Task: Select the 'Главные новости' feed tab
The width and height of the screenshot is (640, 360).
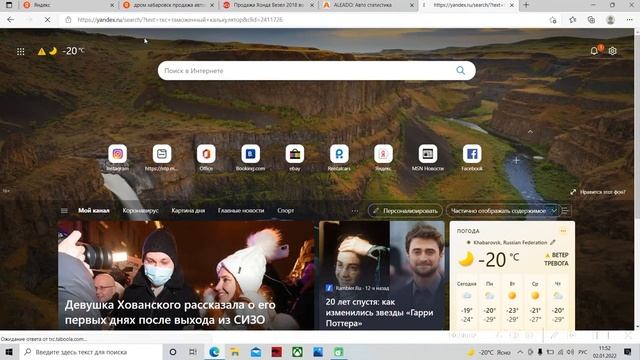Action: (x=241, y=211)
